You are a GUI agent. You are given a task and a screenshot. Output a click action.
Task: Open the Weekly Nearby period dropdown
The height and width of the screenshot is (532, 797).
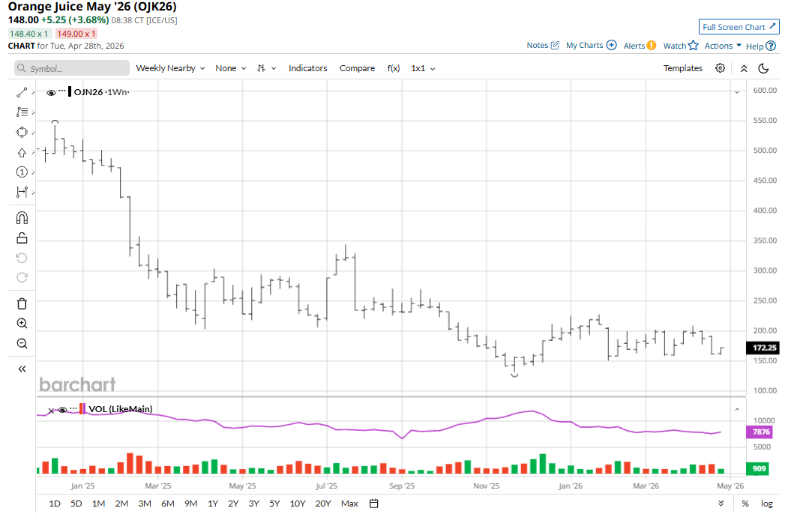(170, 68)
